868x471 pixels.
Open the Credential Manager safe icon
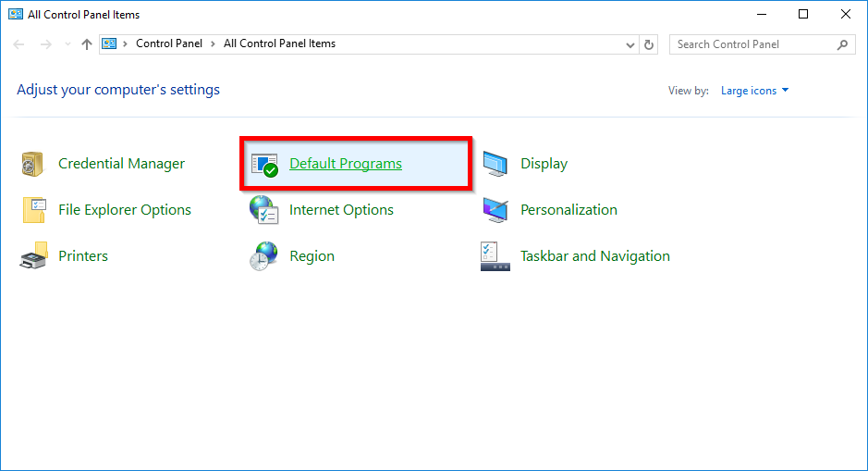tap(32, 164)
